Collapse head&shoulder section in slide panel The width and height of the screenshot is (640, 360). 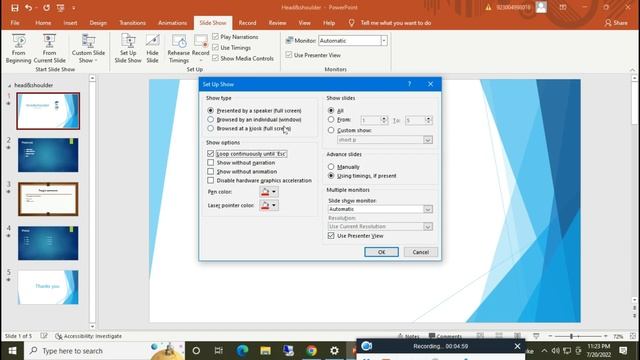click(x=9, y=86)
